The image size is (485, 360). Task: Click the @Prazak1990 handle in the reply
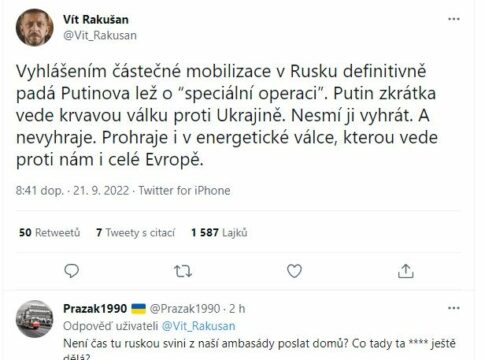click(x=185, y=309)
